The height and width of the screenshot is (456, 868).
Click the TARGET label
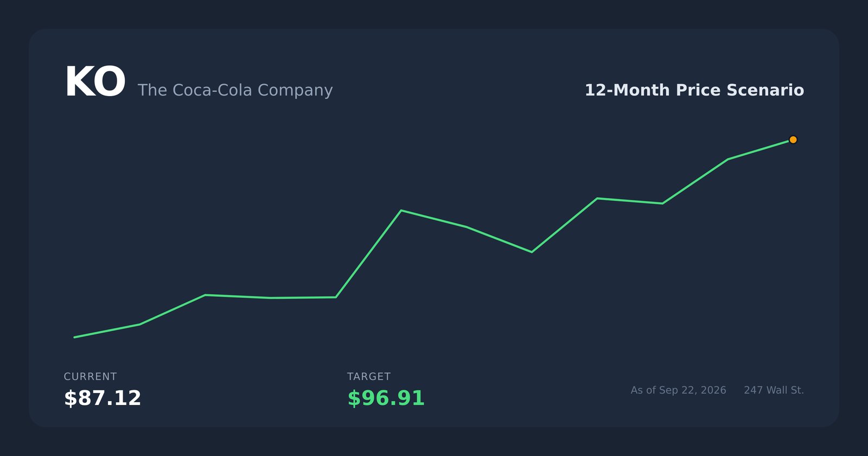click(x=369, y=376)
